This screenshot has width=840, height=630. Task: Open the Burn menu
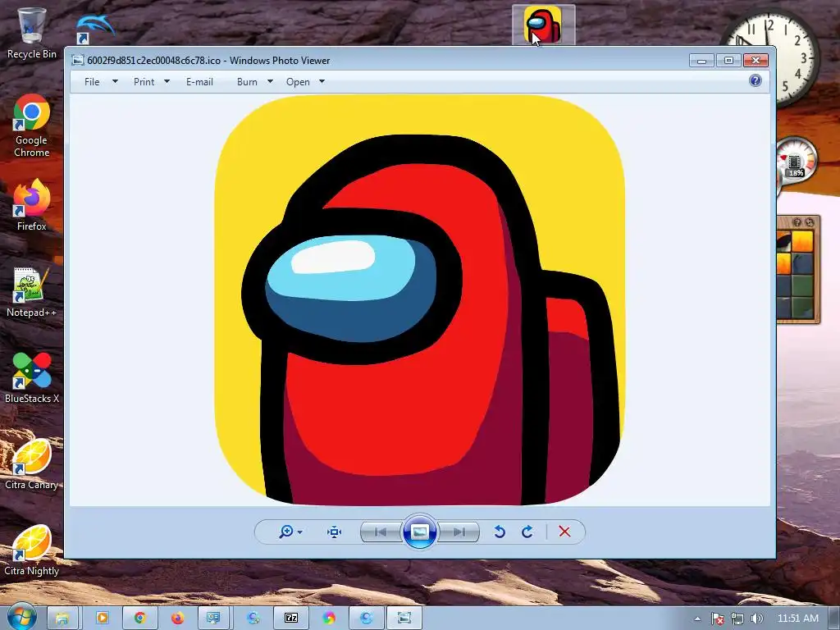coord(247,82)
